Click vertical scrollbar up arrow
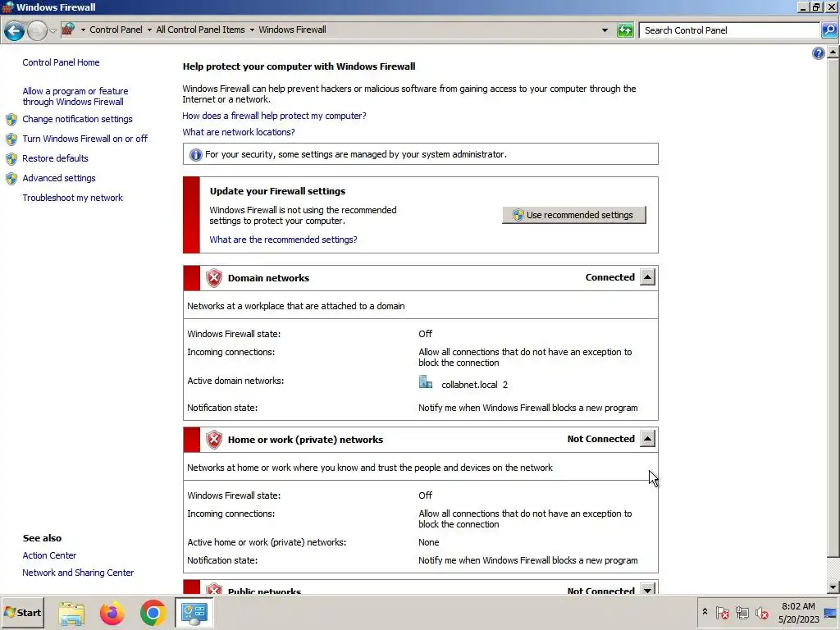This screenshot has height=630, width=840. (833, 52)
